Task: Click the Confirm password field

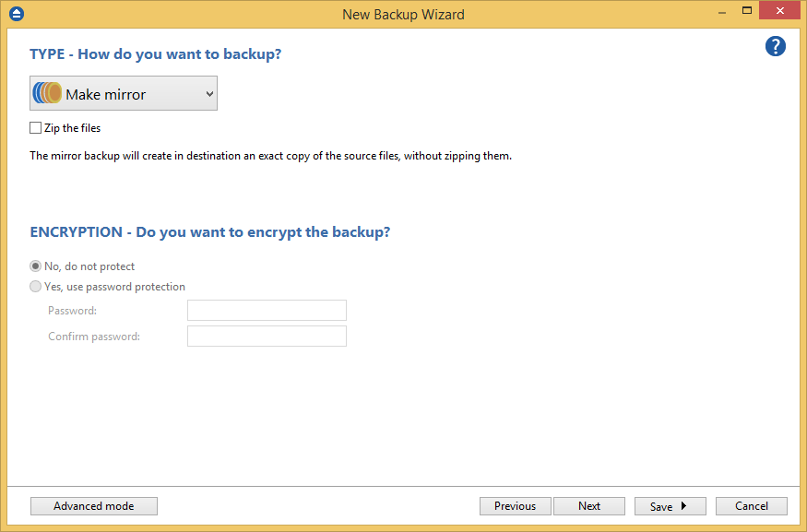Action: [267, 336]
